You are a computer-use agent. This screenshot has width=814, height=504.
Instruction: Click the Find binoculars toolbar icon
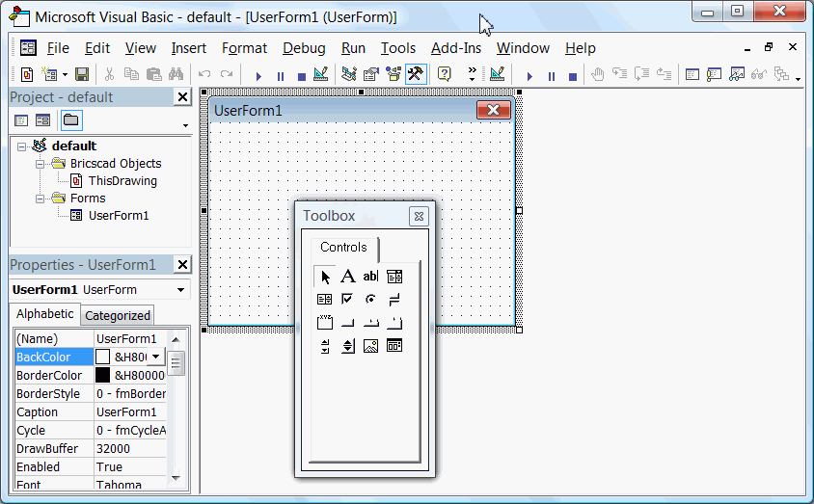click(x=176, y=74)
